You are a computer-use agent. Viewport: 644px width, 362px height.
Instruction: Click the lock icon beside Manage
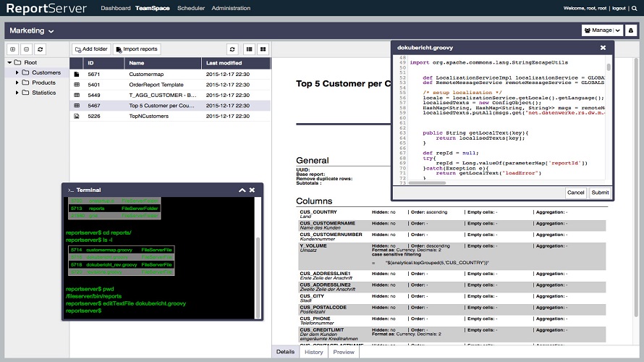630,30
